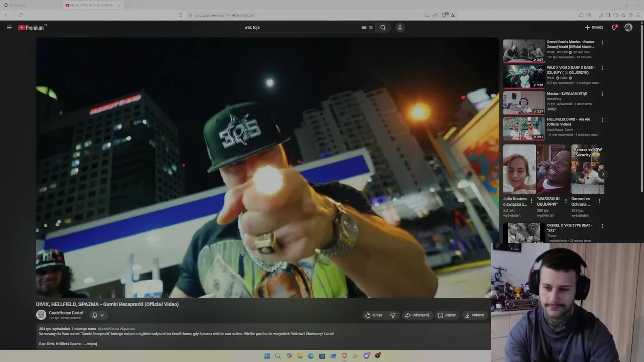Open Windows taskbar search
This screenshot has height=362, width=644.
coord(278,356)
